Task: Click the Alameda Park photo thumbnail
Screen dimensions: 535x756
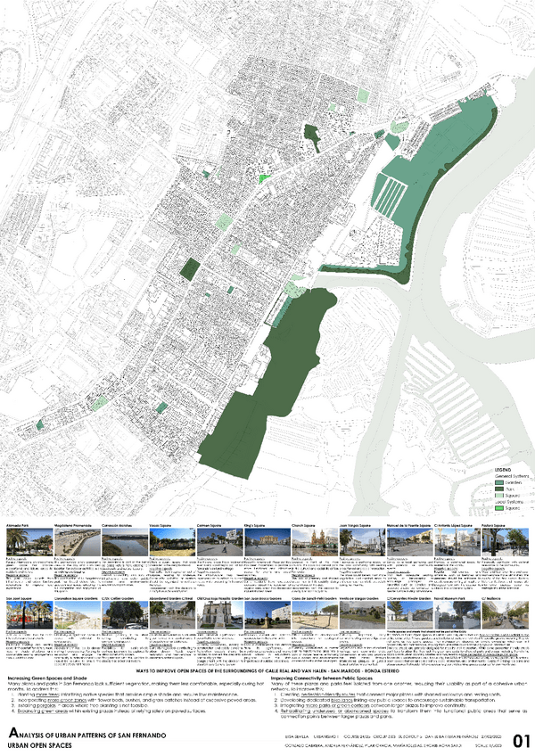Action: [x=29, y=542]
